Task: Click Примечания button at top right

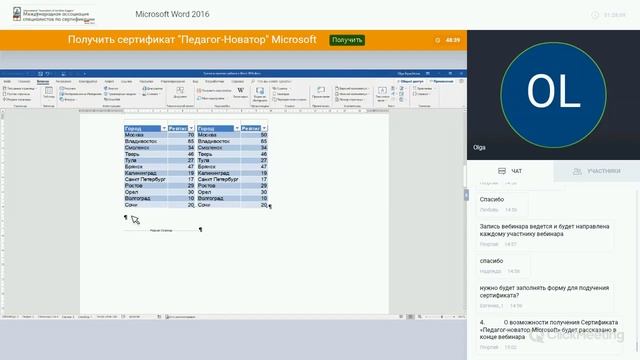Action: 441,82
